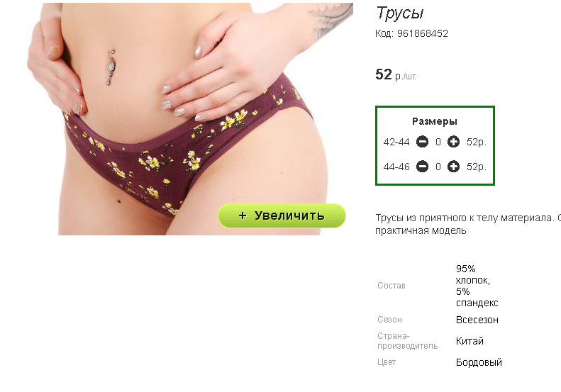
Task: Click the 52р. price for size 42-44
Action: (476, 142)
